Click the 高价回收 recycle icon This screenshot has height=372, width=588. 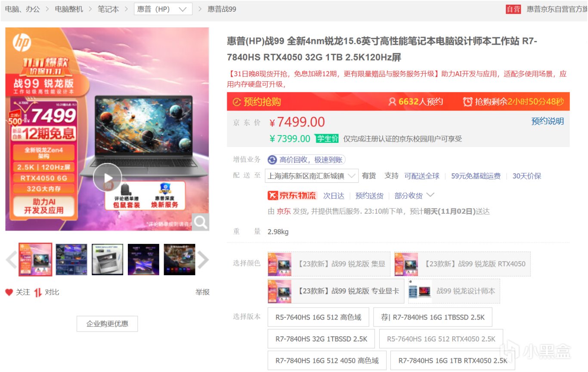click(272, 160)
